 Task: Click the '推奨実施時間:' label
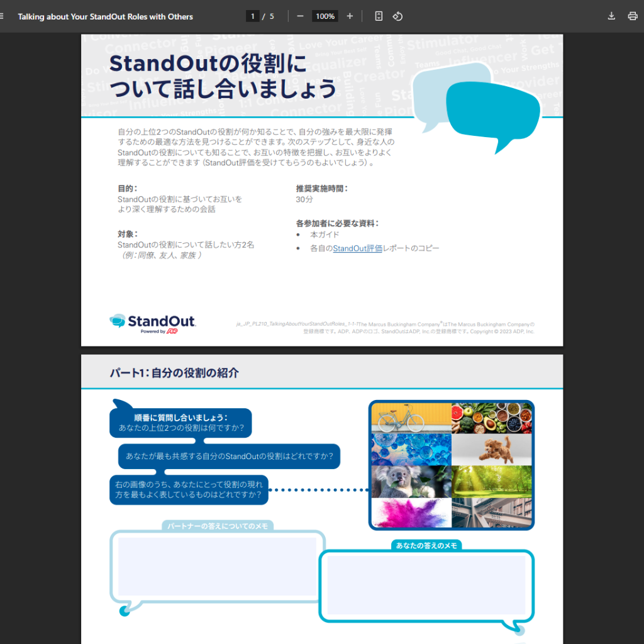[x=322, y=189]
